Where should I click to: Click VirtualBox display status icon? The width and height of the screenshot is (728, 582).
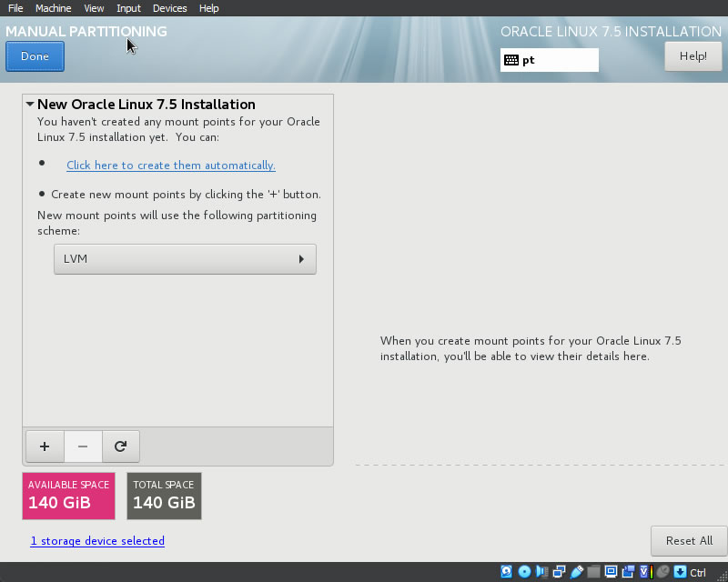(611, 571)
